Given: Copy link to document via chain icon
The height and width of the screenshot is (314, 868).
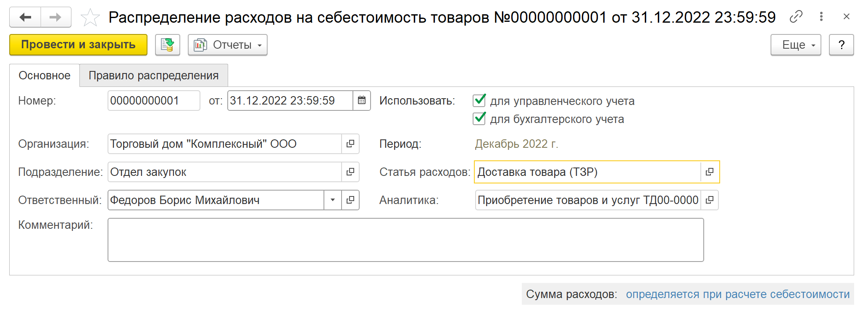Looking at the screenshot, I should (796, 17).
